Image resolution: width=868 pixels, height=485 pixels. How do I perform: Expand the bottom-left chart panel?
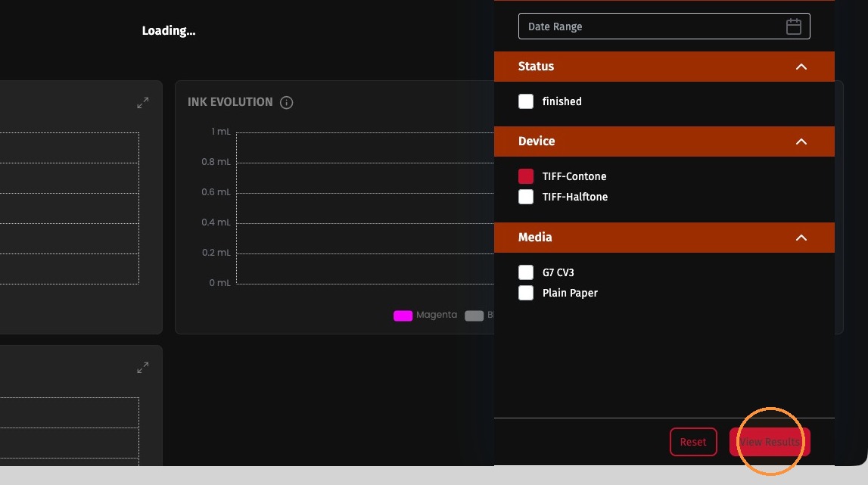(x=143, y=368)
